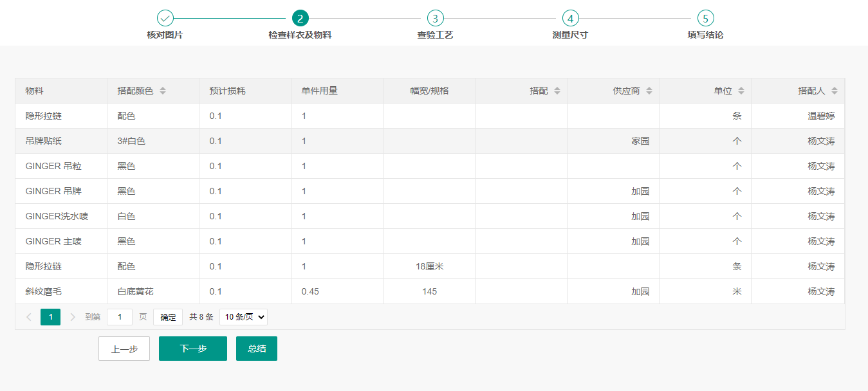
Task: Click the page number input field
Action: click(x=120, y=317)
